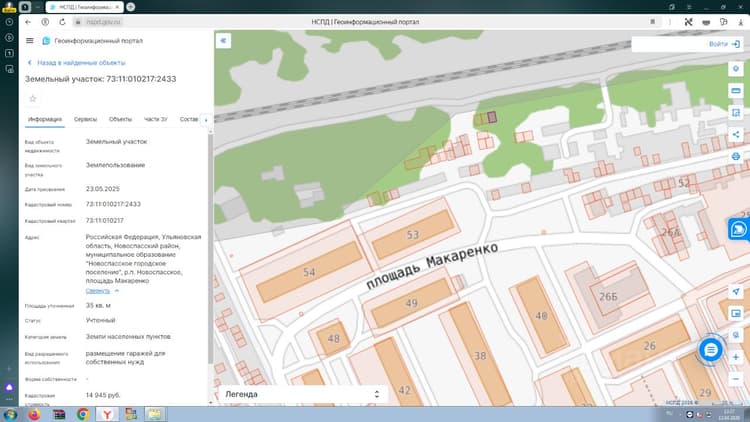Image resolution: width=750 pixels, height=422 pixels.
Task: Launch Firefox from the taskbar
Action: 34,414
